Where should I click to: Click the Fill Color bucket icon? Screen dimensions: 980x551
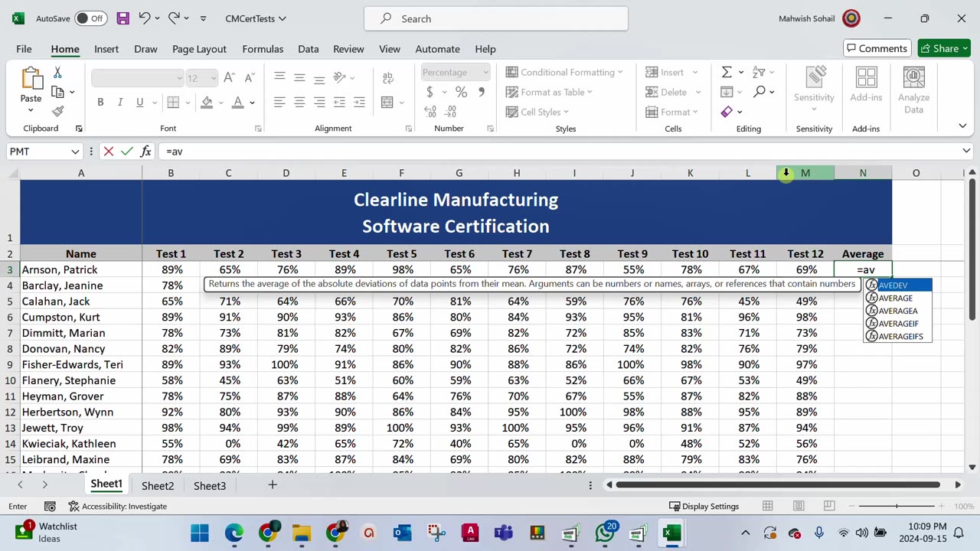click(207, 103)
